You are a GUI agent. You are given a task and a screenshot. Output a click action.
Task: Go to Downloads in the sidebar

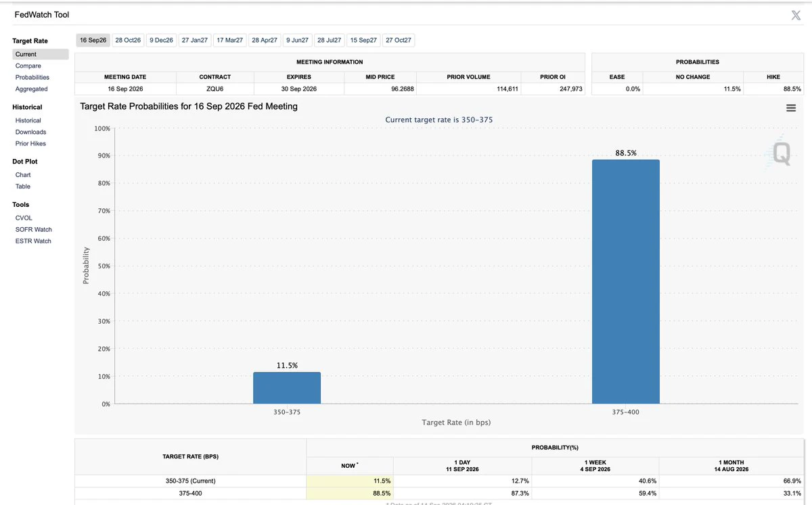(31, 132)
